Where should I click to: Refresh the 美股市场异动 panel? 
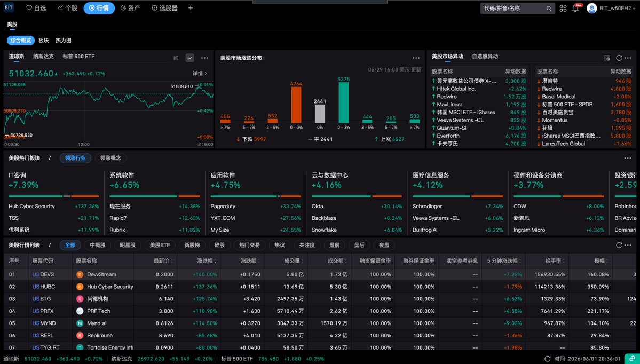[619, 58]
